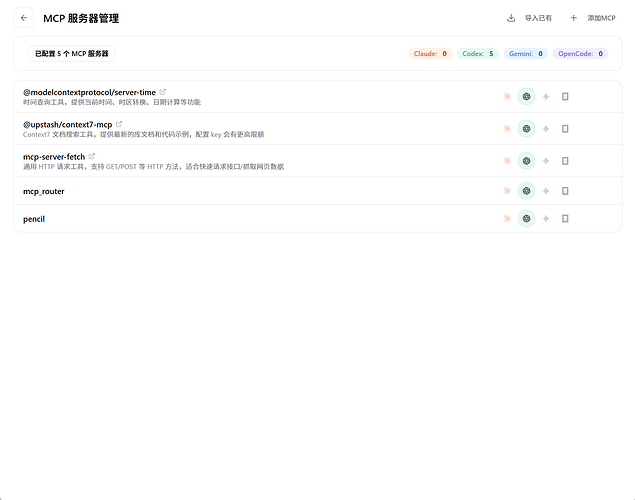The height and width of the screenshot is (500, 635).
Task: Click the Context7 文档搜索工具 description text
Action: [x=143, y=134]
